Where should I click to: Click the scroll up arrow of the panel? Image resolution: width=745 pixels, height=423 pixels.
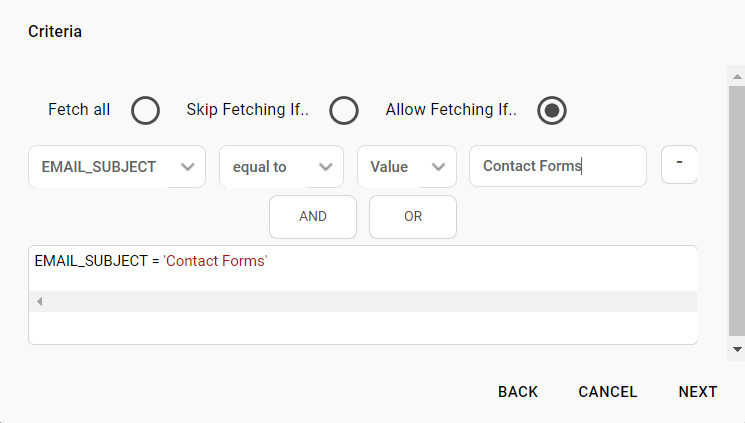(x=737, y=77)
